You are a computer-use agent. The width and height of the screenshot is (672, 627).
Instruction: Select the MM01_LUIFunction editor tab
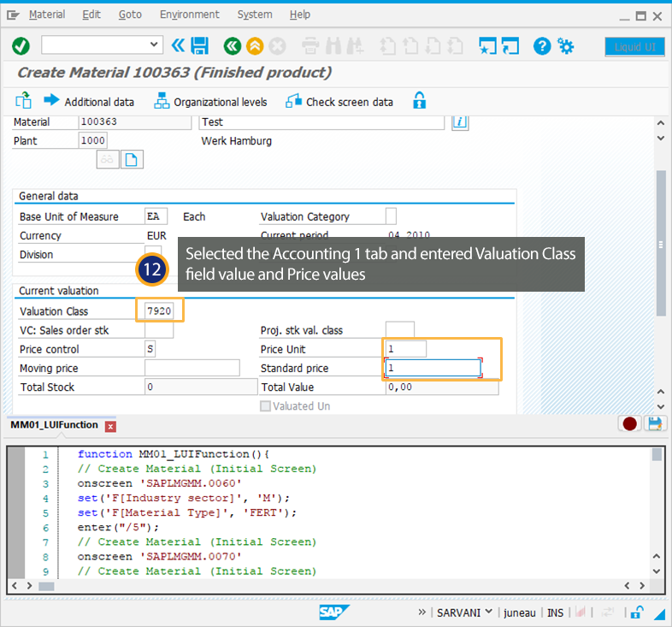pos(55,425)
